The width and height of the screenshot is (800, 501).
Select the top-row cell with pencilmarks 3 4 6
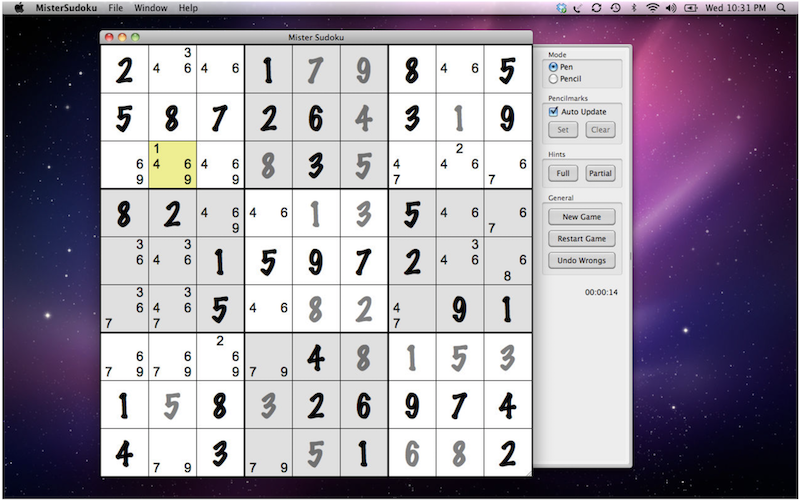(172, 69)
